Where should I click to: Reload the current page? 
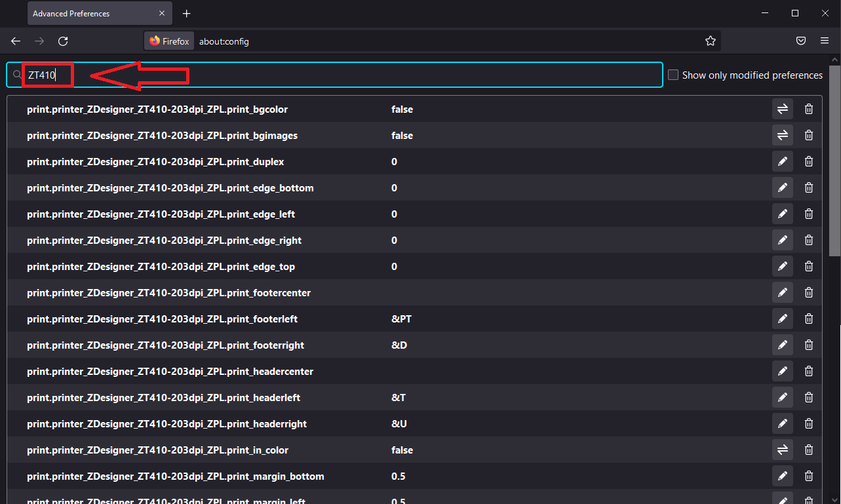coord(63,41)
